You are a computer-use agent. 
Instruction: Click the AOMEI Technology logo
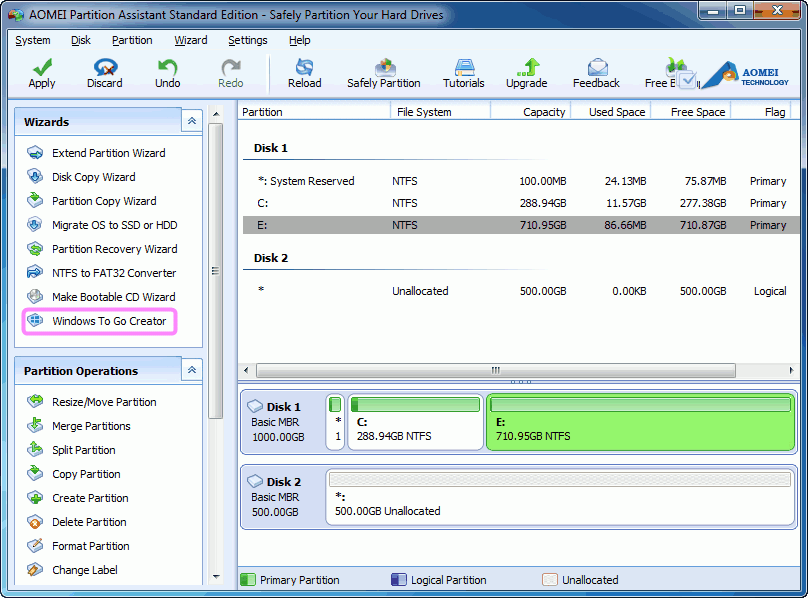pyautogui.click(x=745, y=75)
